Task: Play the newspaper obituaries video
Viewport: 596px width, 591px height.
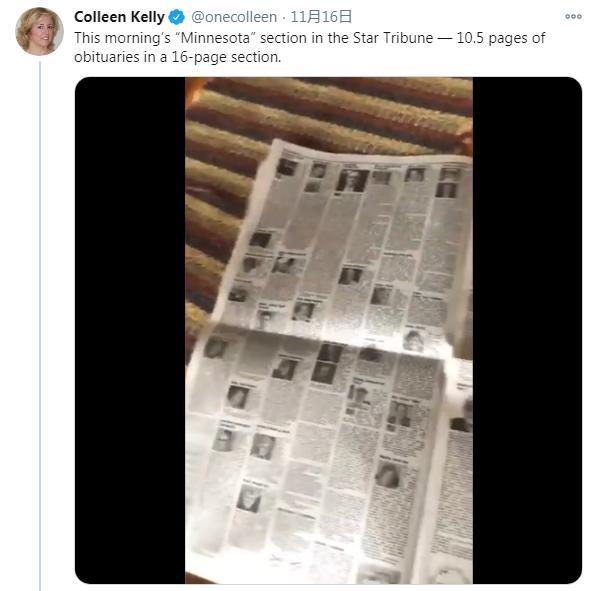Action: (x=328, y=330)
